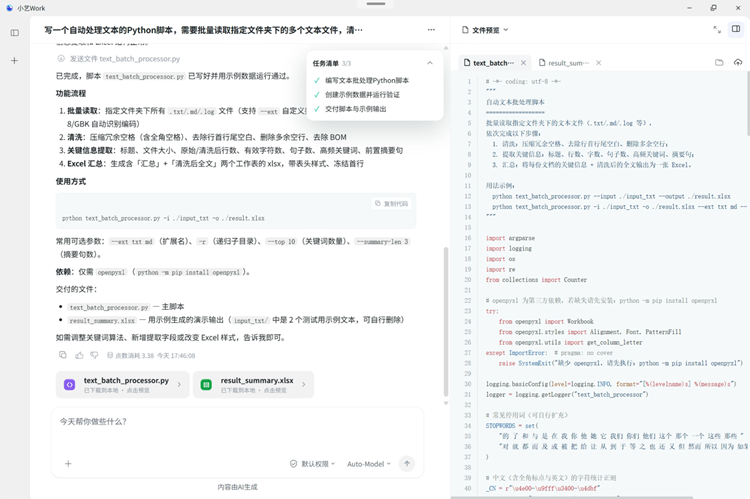The height and width of the screenshot is (499, 750).
Task: Toggle the left sidebar panel icon
Action: [15, 33]
